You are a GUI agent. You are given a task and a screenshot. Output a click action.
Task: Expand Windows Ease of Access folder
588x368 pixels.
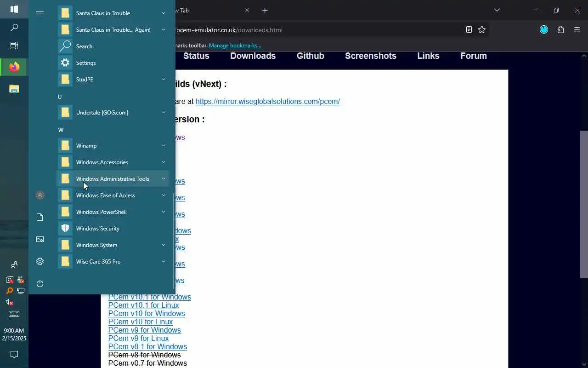pyautogui.click(x=113, y=195)
